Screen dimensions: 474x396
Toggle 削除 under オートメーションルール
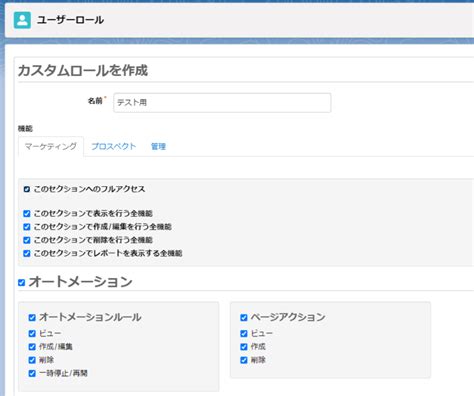click(x=32, y=360)
